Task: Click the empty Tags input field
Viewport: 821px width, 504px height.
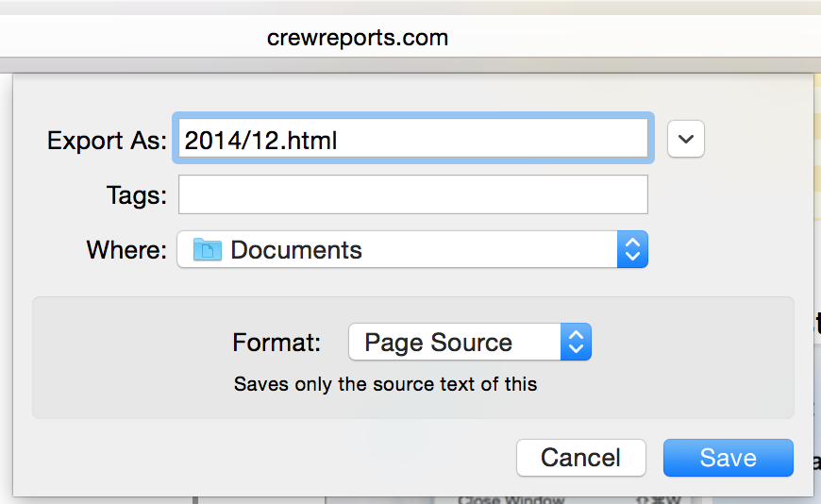Action: [x=413, y=194]
